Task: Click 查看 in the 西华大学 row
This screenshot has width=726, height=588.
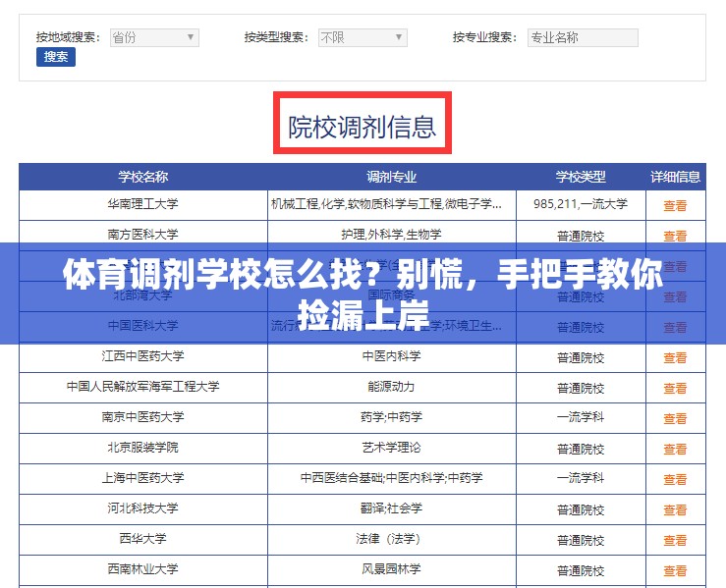Action: click(x=675, y=540)
